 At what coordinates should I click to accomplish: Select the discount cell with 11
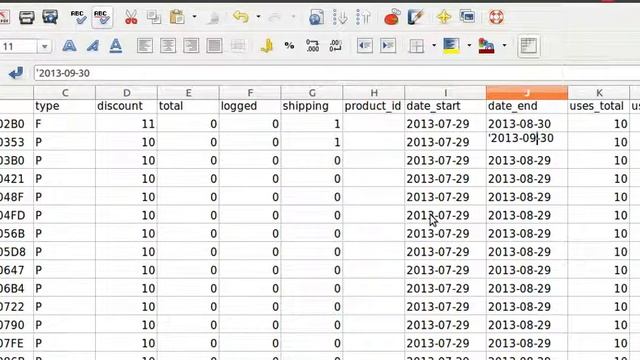(127, 124)
